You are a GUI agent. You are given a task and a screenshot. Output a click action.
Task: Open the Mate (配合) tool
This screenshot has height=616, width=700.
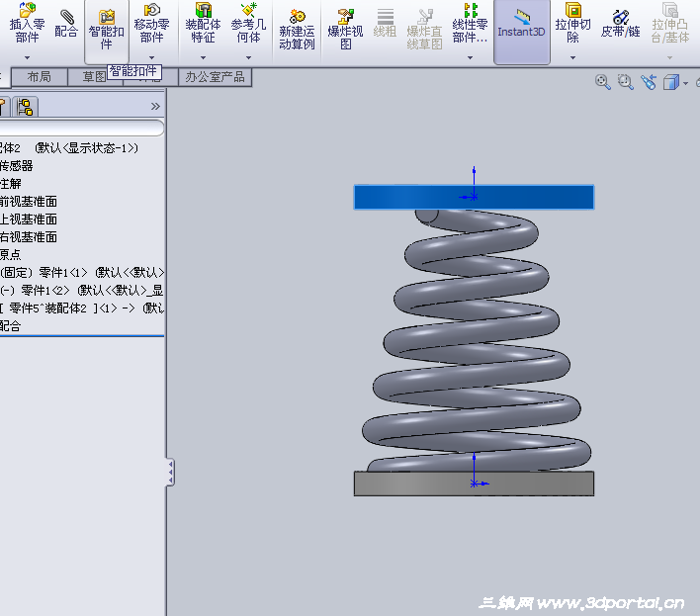click(x=66, y=23)
